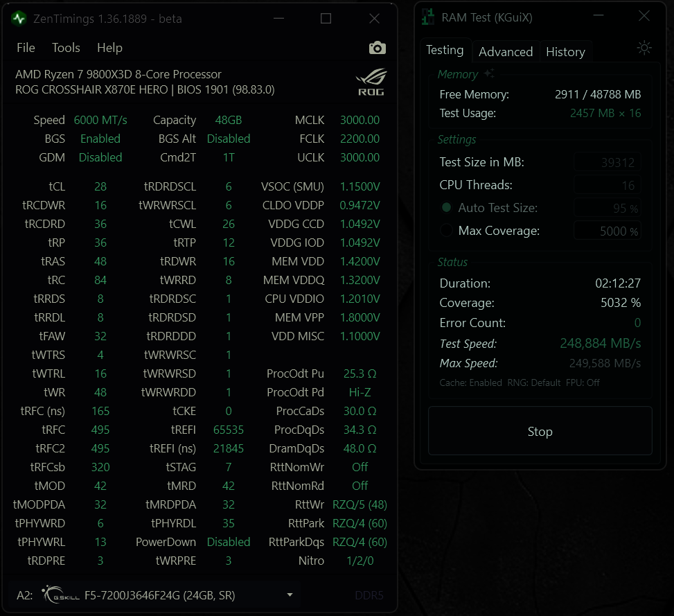
Task: Minimize the ZenTimings window
Action: 279,19
